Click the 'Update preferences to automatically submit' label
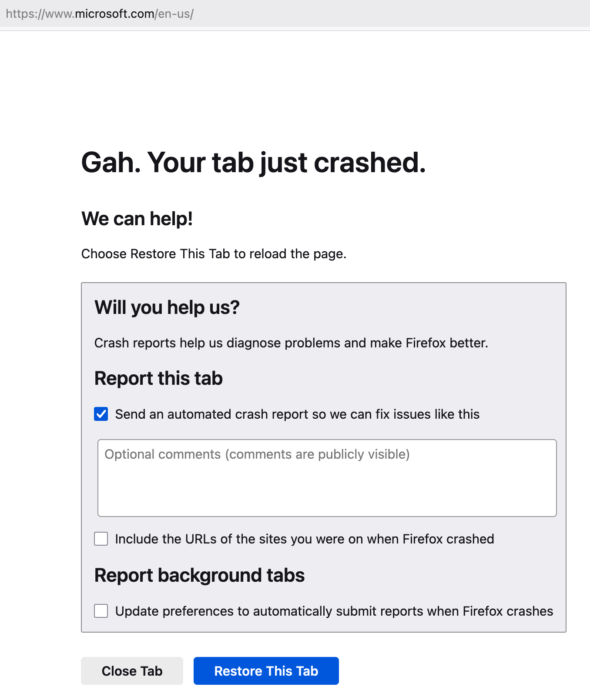The height and width of the screenshot is (700, 590). pos(334,611)
